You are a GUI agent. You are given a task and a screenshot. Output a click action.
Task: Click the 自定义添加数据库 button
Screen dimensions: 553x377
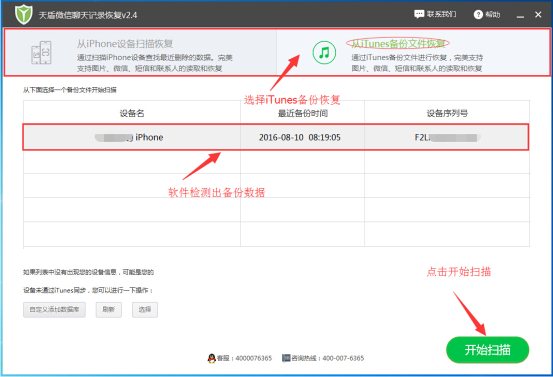point(54,310)
